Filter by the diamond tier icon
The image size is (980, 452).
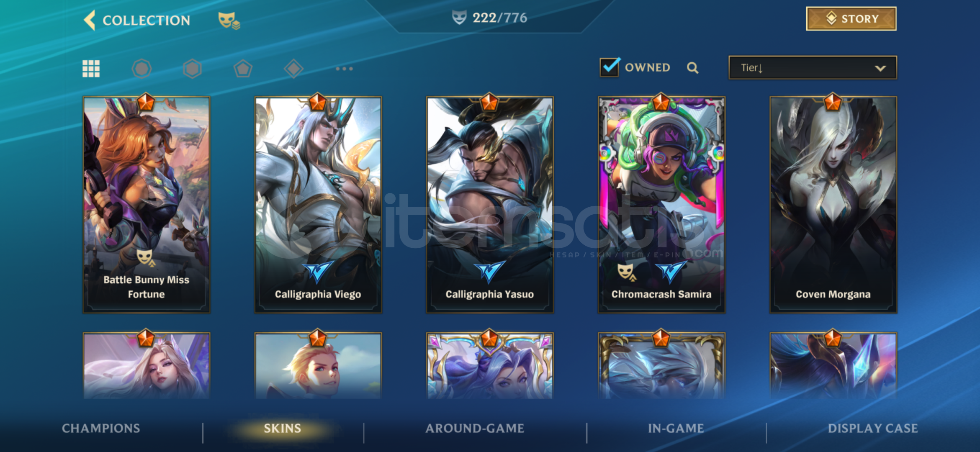[x=293, y=69]
